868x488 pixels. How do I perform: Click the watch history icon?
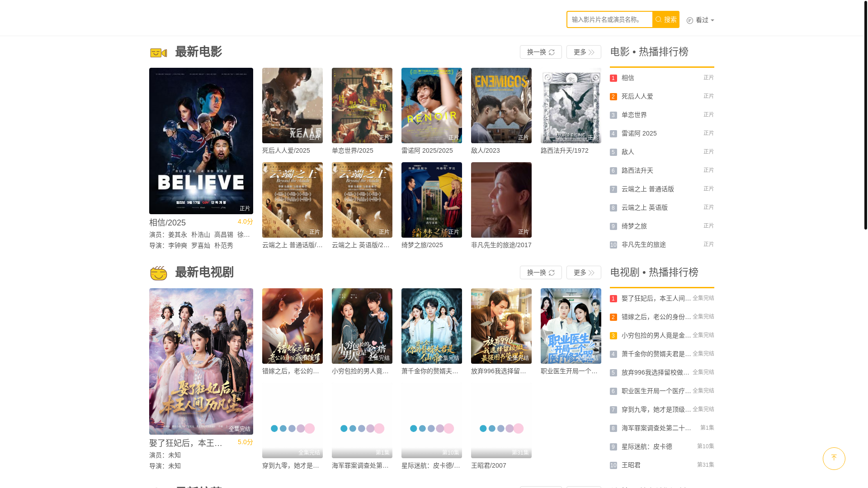pyautogui.click(x=689, y=20)
